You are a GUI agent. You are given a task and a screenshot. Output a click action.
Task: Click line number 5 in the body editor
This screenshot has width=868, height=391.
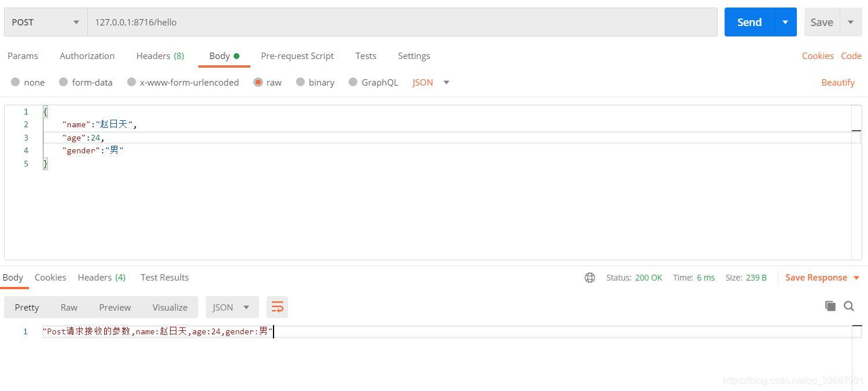pyautogui.click(x=25, y=164)
